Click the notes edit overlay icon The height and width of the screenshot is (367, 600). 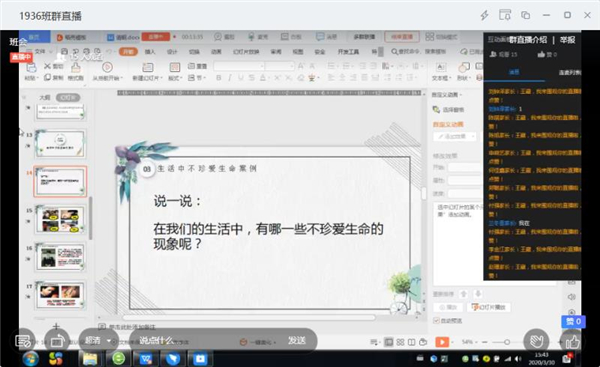tap(23, 341)
